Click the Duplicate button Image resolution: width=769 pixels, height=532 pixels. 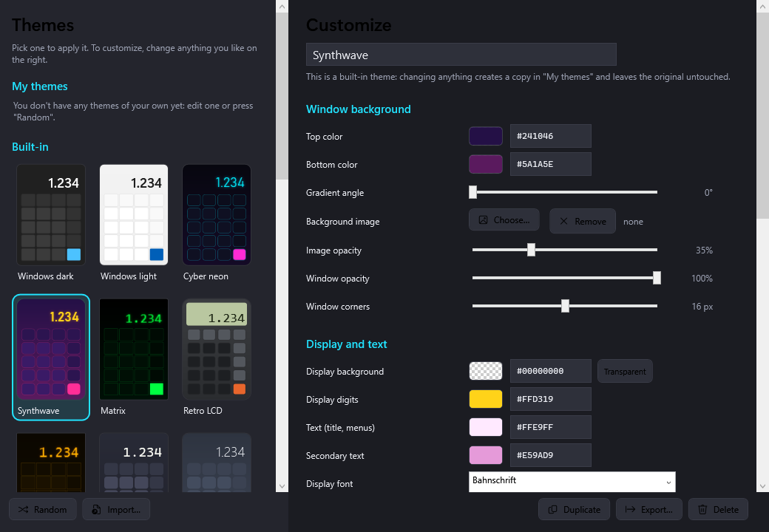[x=575, y=510]
